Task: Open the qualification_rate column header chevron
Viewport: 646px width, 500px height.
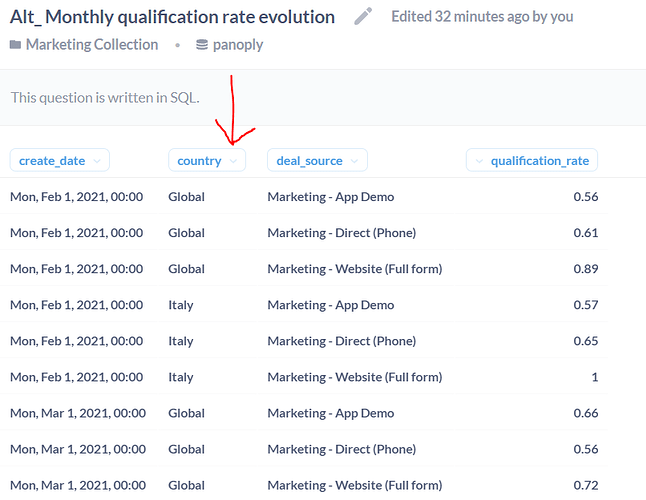Action: pyautogui.click(x=479, y=161)
